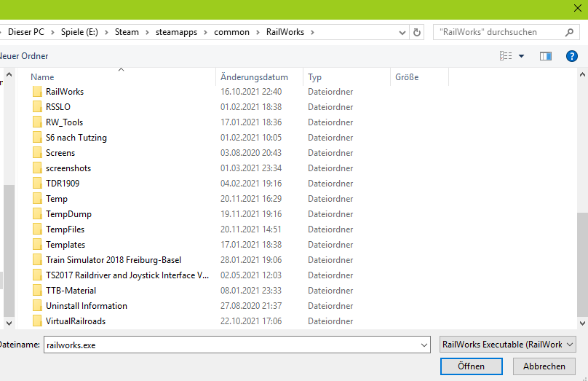Expand the address bar history dropdown
This screenshot has width=588, height=381.
click(402, 33)
